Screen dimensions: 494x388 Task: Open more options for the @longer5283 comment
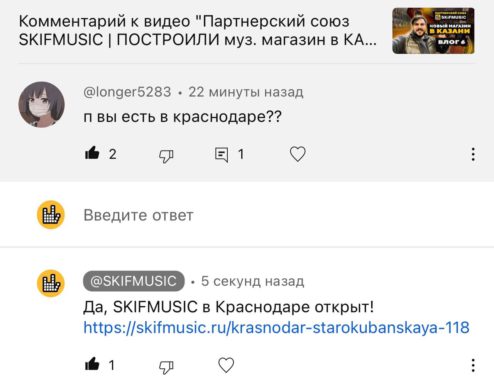point(473,154)
